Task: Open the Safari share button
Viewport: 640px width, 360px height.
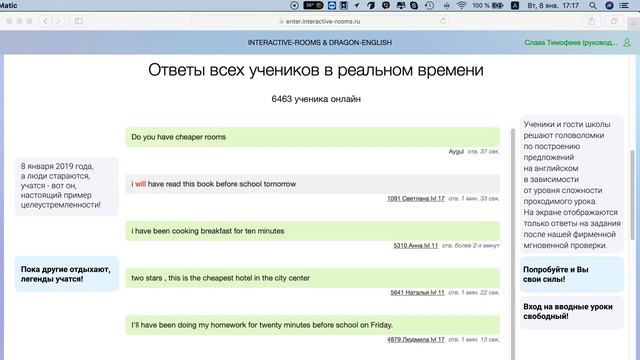Action: (591, 21)
